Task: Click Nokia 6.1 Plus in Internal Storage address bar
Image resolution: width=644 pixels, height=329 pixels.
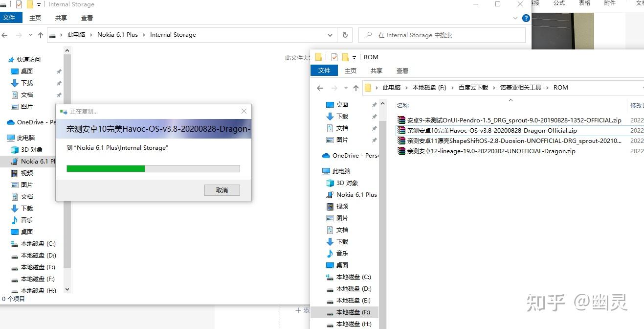Action: click(117, 35)
